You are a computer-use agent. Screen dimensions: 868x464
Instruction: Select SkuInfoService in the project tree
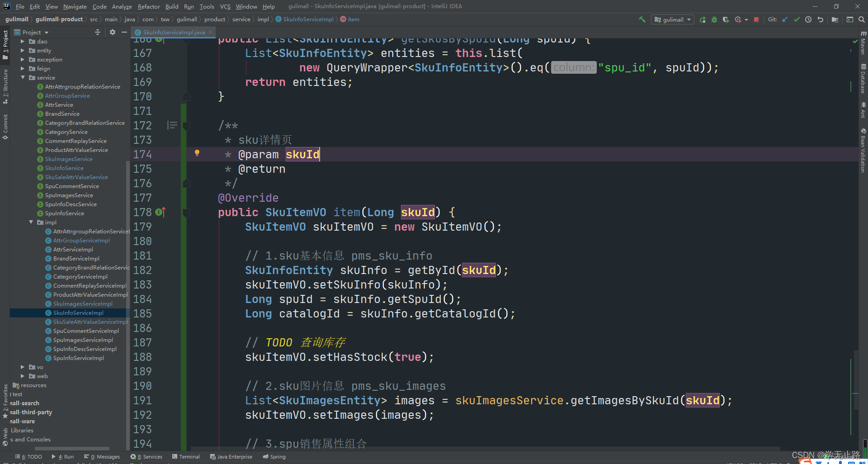(x=64, y=168)
